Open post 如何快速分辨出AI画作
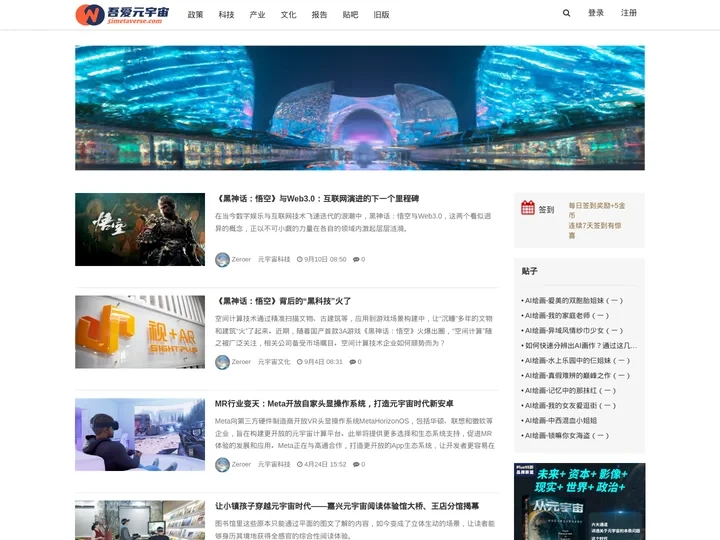The width and height of the screenshot is (720, 540). 580,346
